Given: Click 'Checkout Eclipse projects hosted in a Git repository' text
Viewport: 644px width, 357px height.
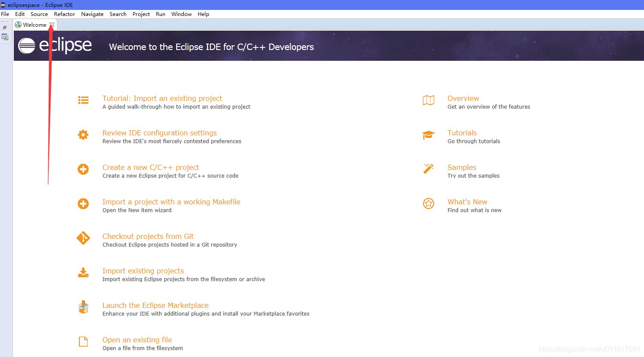Looking at the screenshot, I should [170, 245].
